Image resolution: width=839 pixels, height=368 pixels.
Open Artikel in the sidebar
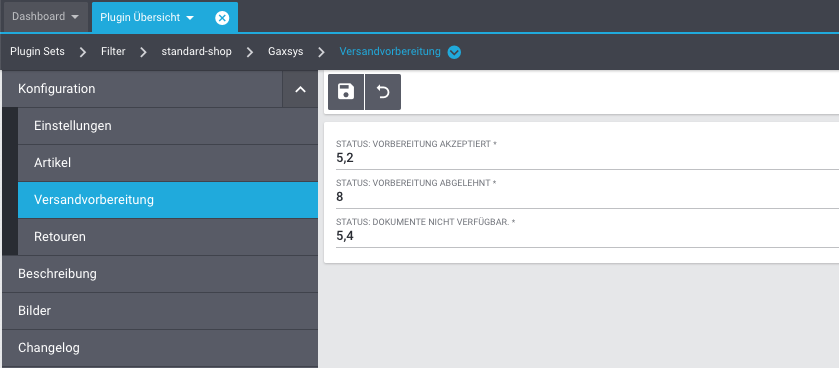pos(168,163)
